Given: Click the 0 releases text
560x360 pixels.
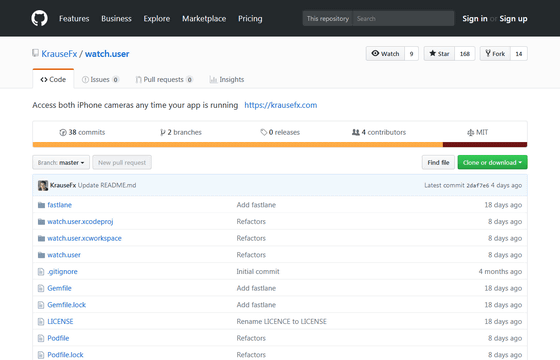Looking at the screenshot, I should (284, 132).
